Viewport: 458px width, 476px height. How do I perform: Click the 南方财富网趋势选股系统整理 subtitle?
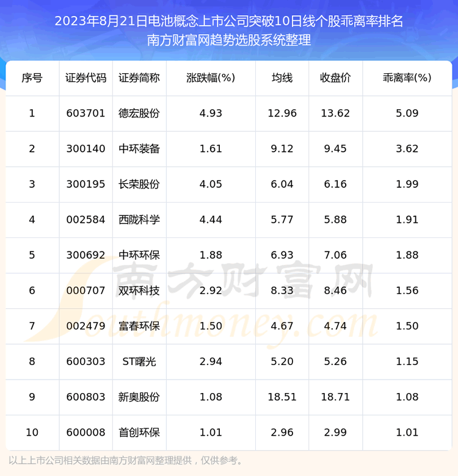(x=229, y=41)
